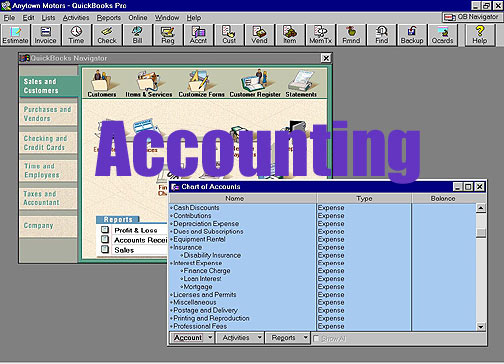The width and height of the screenshot is (504, 364).
Task: Select the Insurance account row
Action: tap(242, 247)
